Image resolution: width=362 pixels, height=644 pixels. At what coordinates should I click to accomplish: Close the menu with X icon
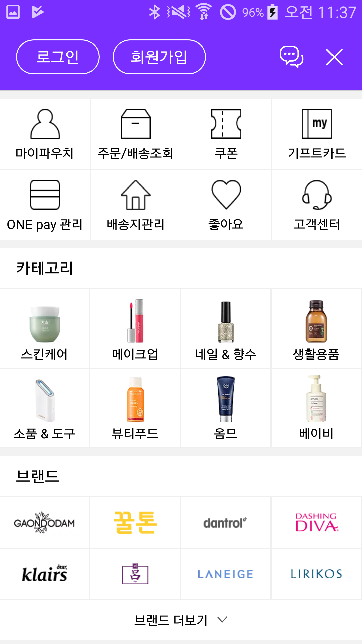pyautogui.click(x=334, y=57)
